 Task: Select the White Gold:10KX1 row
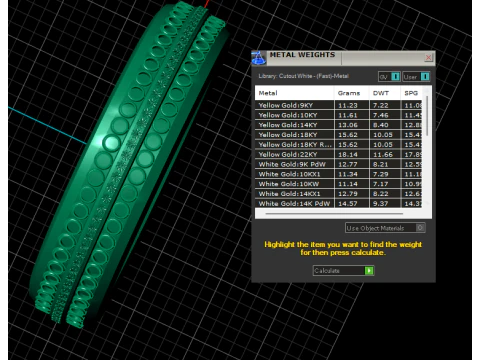338,174
